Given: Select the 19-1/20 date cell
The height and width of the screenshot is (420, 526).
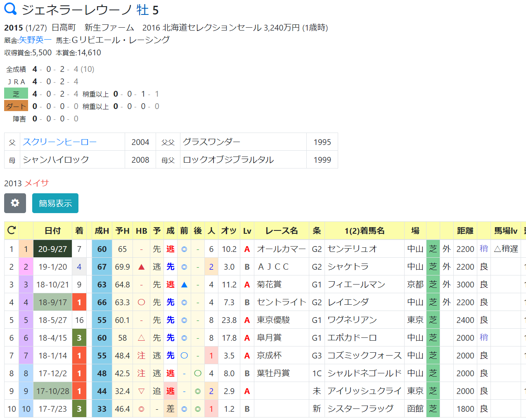Looking at the screenshot, I should [52, 266].
